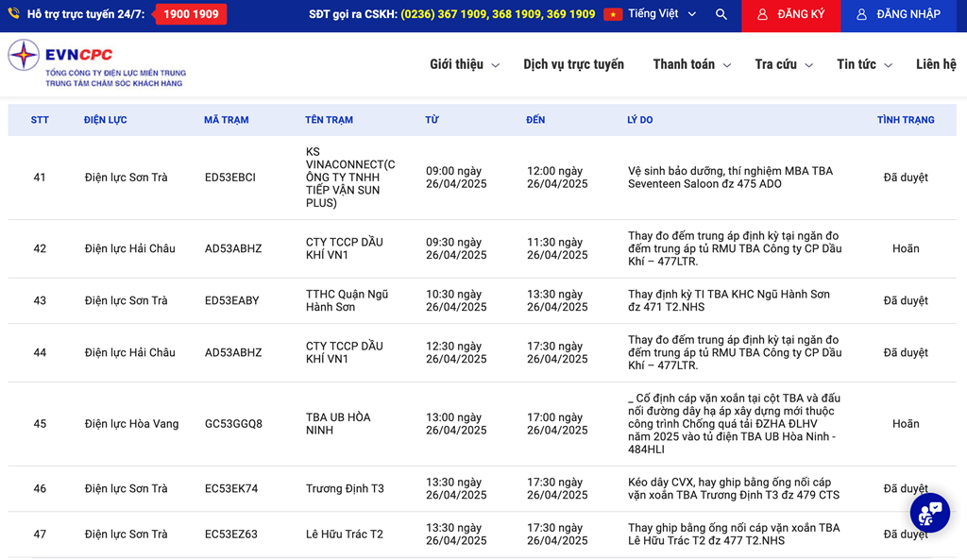Click the STT column header
The height and width of the screenshot is (560, 967).
point(40,120)
